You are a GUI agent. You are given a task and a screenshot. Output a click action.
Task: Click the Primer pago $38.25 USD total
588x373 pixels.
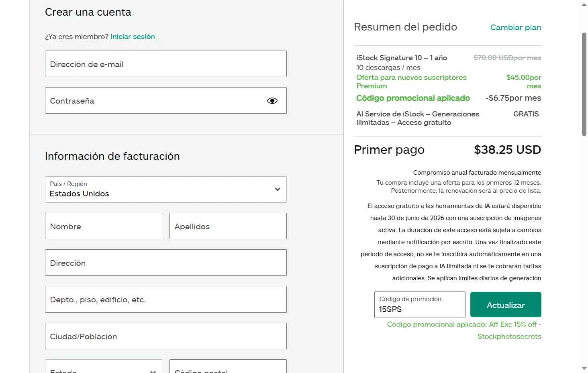coord(507,150)
